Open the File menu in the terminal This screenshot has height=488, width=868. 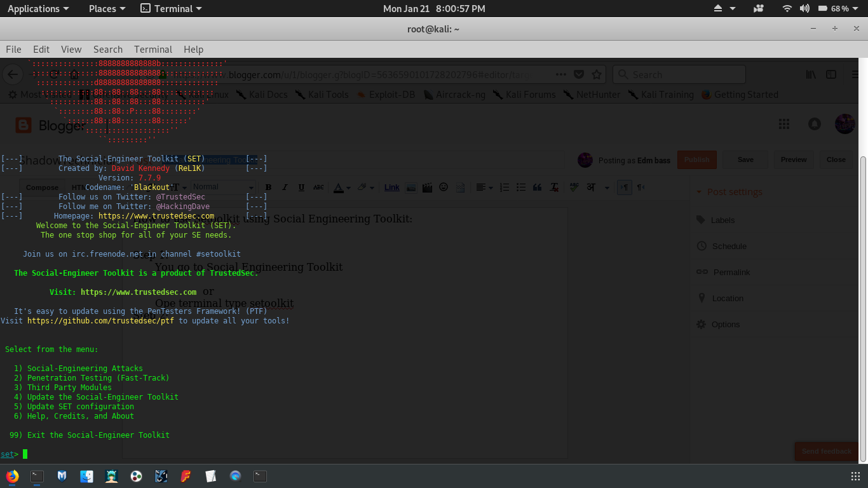point(13,49)
